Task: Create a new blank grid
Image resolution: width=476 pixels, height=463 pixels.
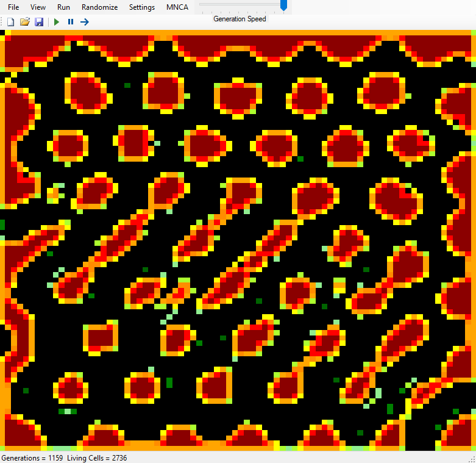Action: point(10,22)
